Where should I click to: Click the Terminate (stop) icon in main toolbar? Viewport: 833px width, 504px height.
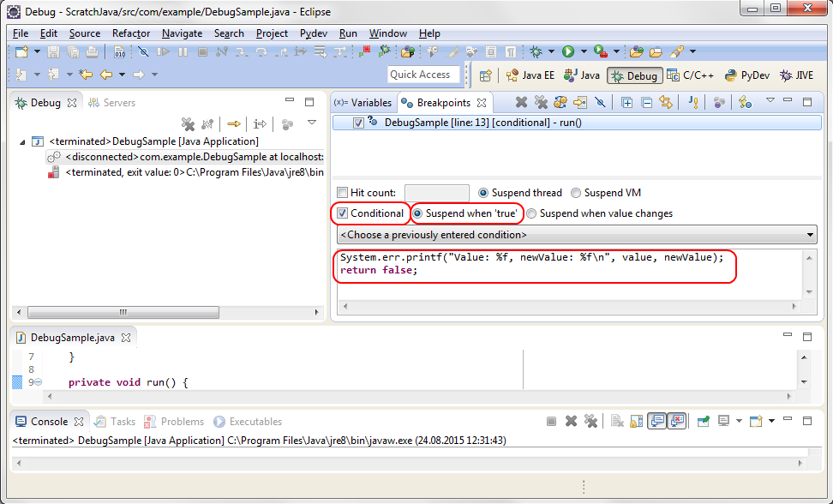click(x=202, y=51)
